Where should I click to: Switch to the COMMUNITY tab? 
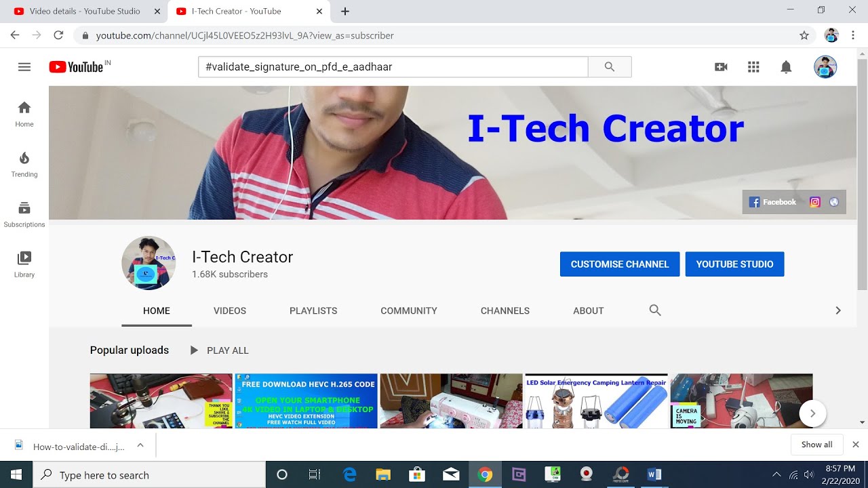(x=409, y=310)
